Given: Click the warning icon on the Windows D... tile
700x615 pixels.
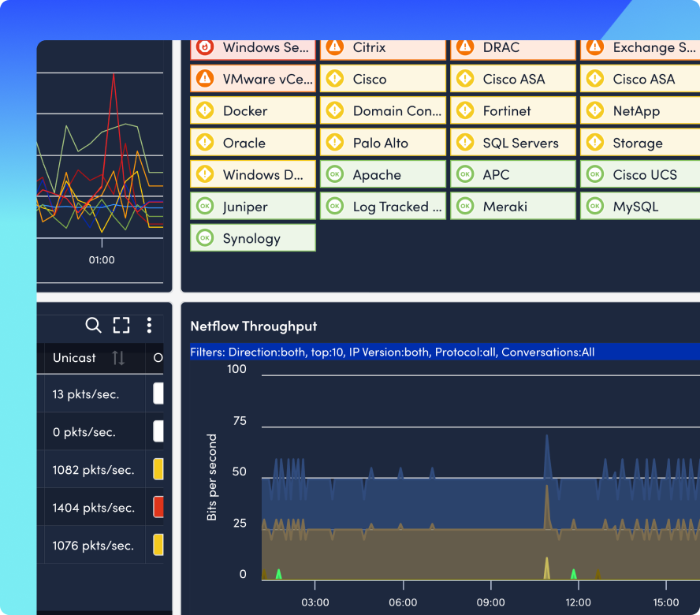Looking at the screenshot, I should click(x=205, y=174).
